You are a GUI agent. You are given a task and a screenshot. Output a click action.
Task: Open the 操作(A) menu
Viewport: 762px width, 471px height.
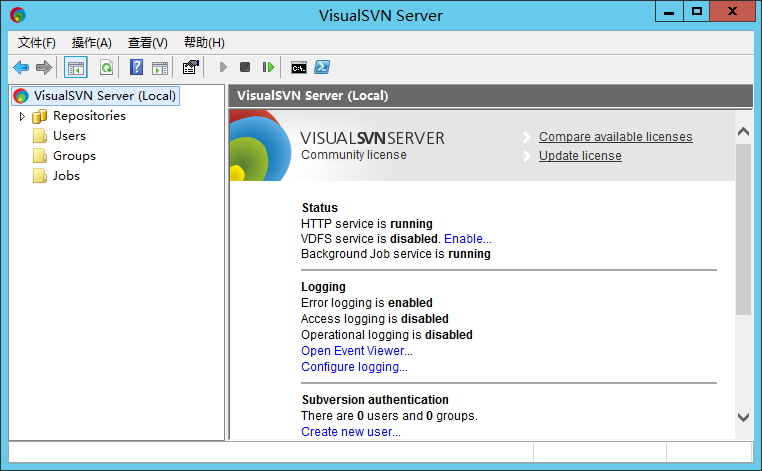coord(92,43)
